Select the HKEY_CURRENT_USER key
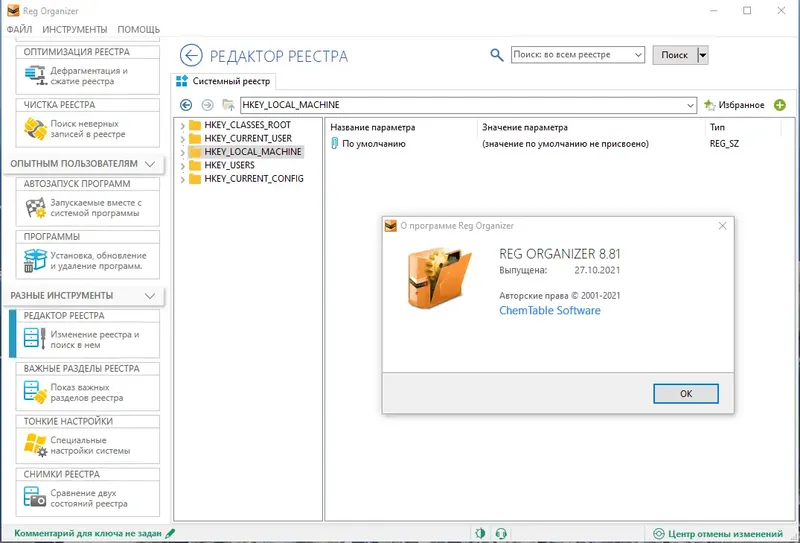 click(x=248, y=138)
